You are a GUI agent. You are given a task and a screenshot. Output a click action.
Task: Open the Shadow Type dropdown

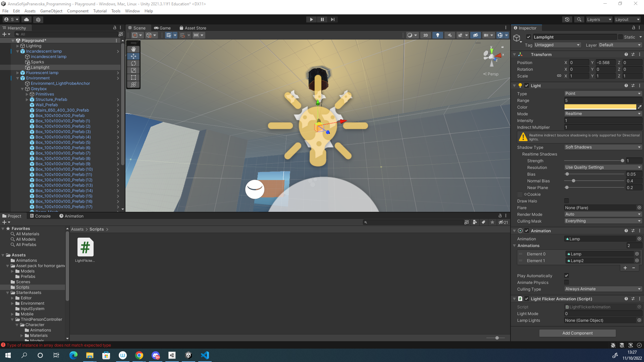[x=603, y=147]
